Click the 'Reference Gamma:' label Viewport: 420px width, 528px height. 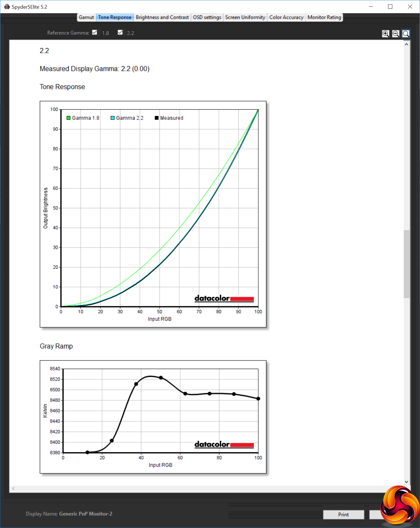(68, 33)
